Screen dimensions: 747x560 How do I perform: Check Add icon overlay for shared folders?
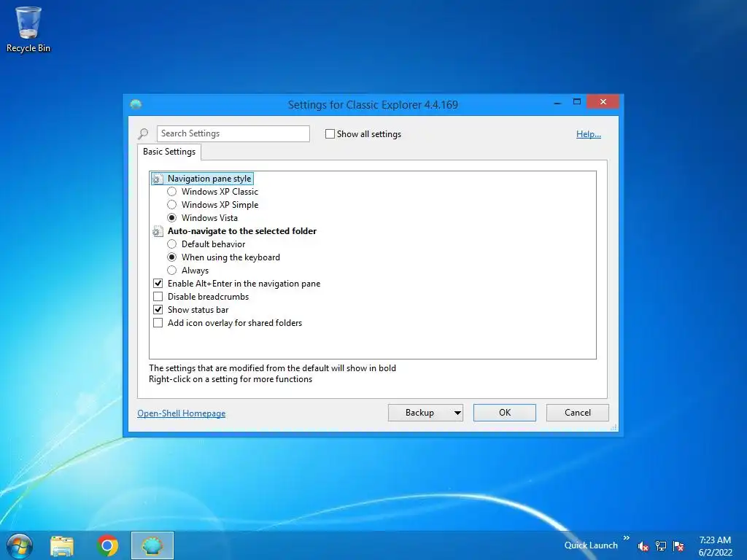tap(158, 323)
